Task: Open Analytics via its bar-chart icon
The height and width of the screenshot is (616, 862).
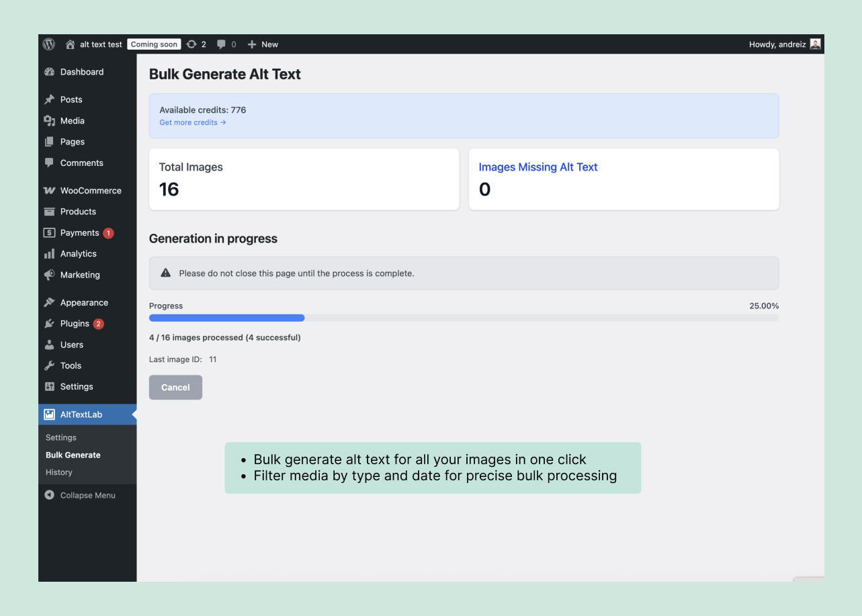Action: pos(50,253)
